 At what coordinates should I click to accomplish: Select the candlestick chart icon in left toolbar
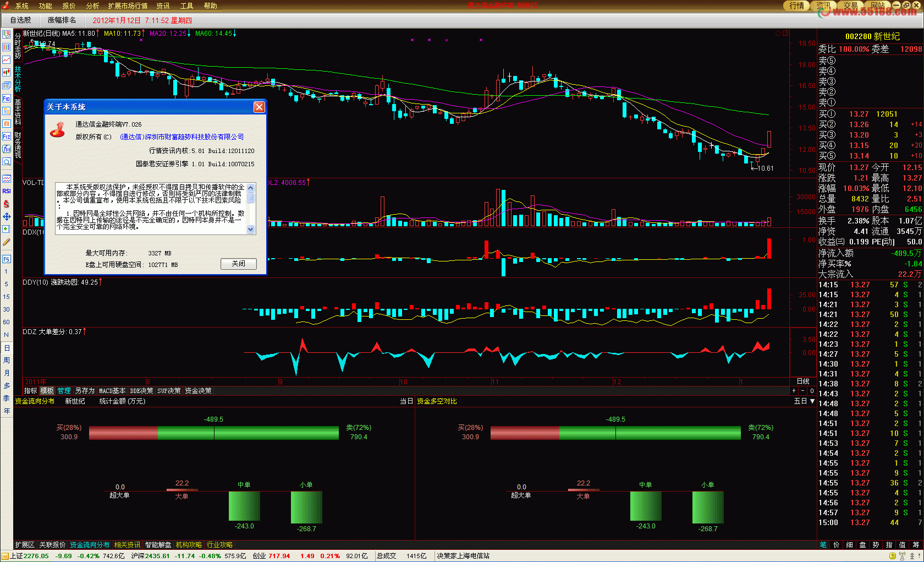pyautogui.click(x=7, y=72)
